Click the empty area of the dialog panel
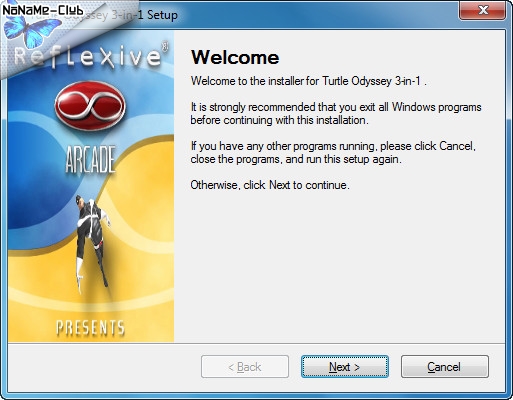The image size is (513, 400). point(340,267)
